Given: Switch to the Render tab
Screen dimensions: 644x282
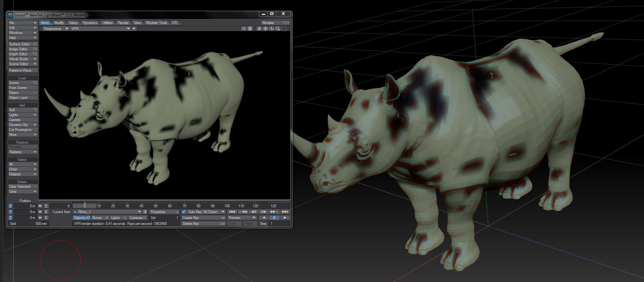Looking at the screenshot, I should point(123,23).
